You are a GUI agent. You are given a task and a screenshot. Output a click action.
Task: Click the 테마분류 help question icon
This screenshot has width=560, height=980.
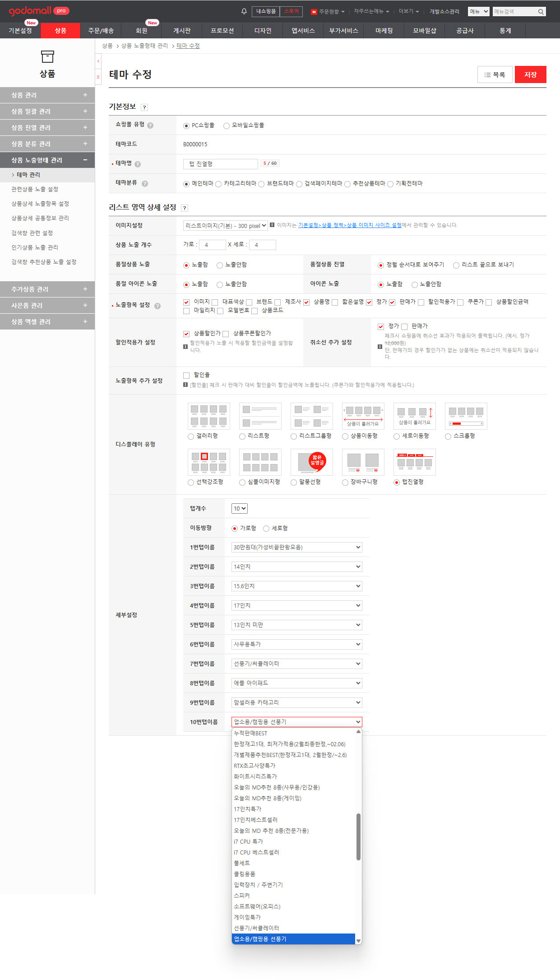tap(145, 184)
